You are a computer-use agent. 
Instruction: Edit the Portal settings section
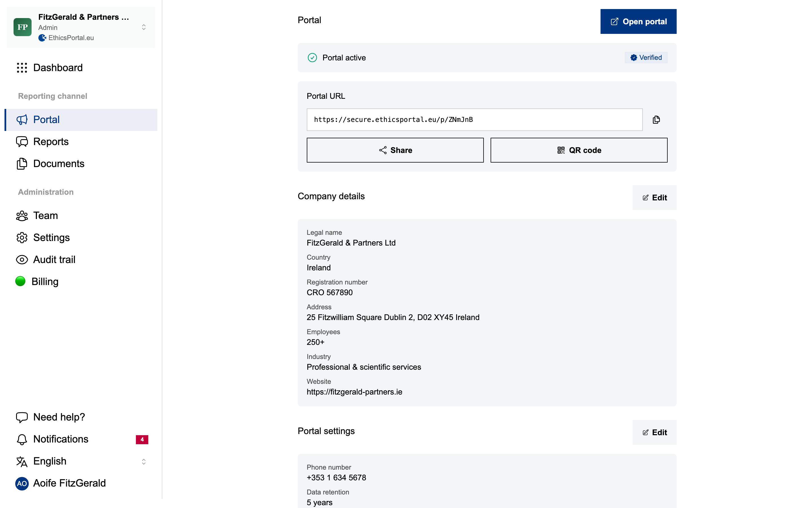654,432
